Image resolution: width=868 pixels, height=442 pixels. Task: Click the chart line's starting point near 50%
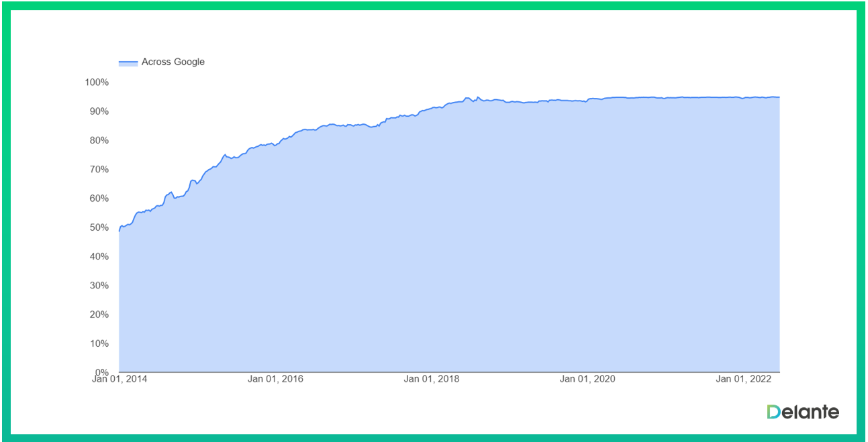pos(119,231)
